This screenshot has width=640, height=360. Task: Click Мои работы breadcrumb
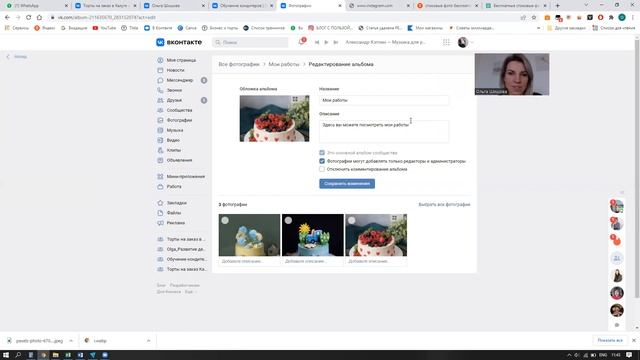coord(284,64)
